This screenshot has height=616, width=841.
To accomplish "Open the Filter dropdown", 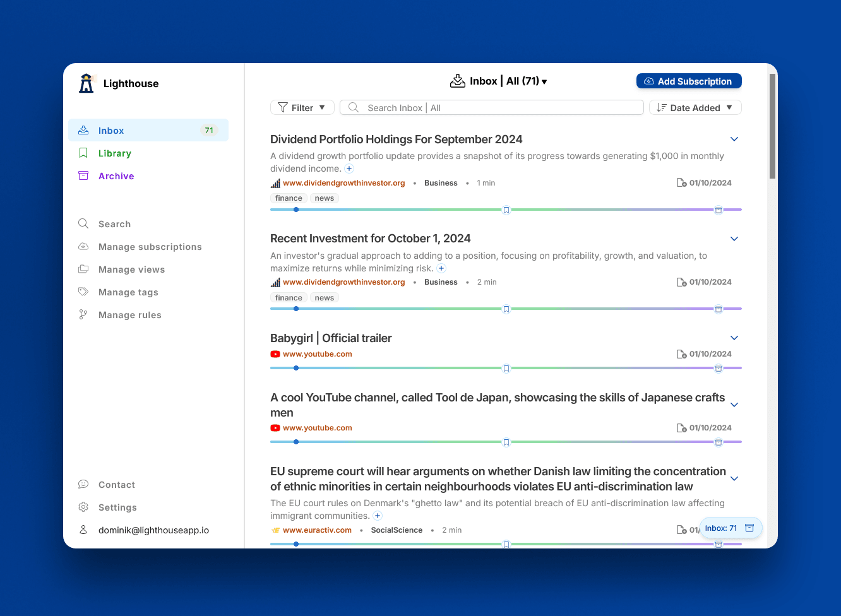I will tap(302, 108).
